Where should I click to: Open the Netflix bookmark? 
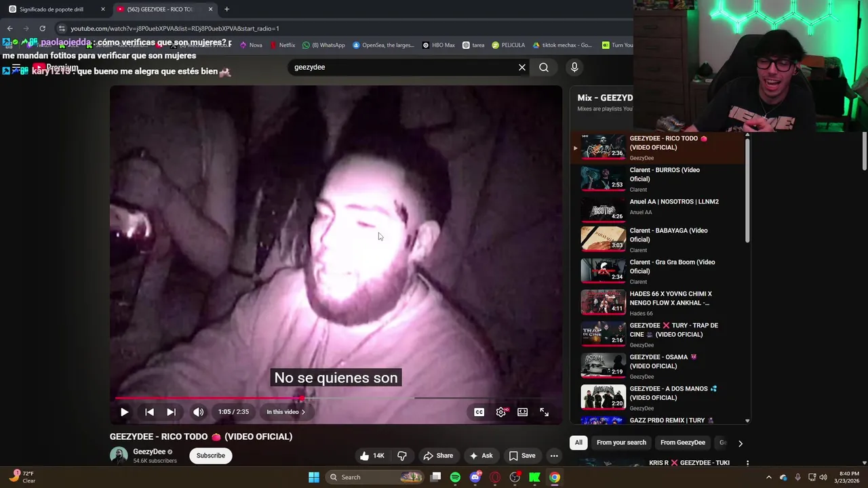tap(282, 45)
